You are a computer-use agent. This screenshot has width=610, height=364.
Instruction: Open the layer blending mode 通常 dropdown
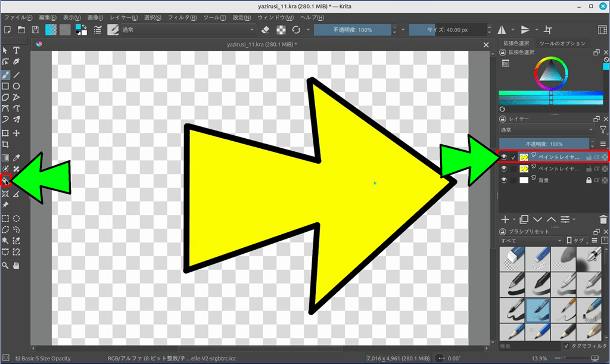tap(546, 130)
